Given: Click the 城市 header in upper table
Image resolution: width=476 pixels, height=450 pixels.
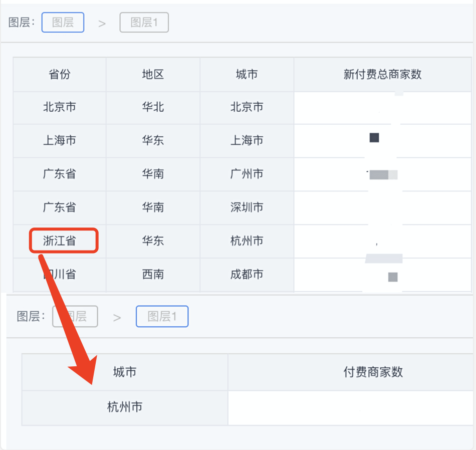Looking at the screenshot, I should click(x=247, y=74).
